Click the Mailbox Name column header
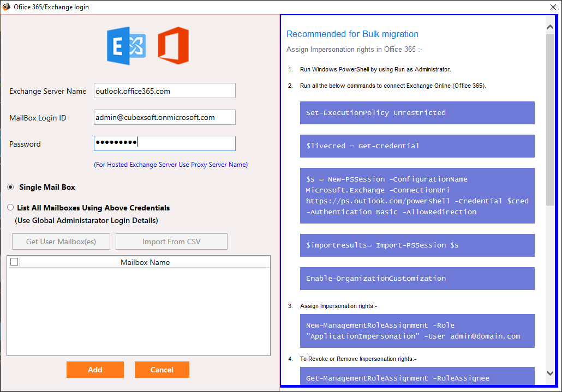Viewport: 562px width, 392px height. pos(145,262)
